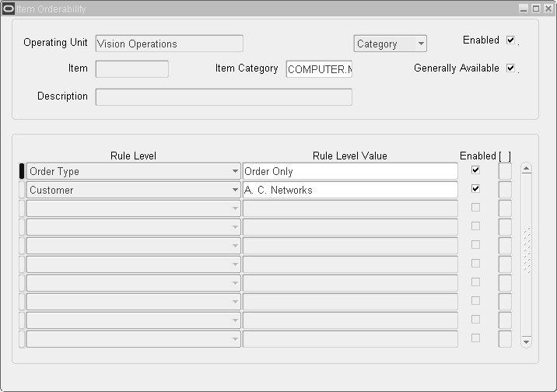This screenshot has width=557, height=392.
Task: Open the Order Type rule level dropdown
Action: (x=134, y=171)
